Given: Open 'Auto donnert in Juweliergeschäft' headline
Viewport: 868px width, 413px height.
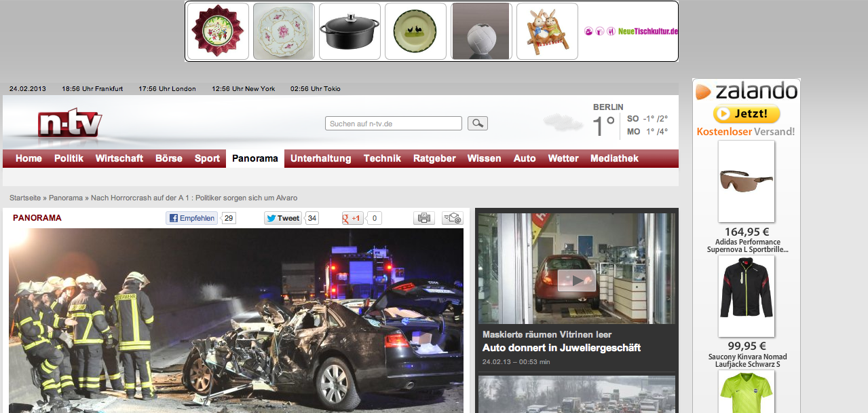Looking at the screenshot, I should point(561,348).
